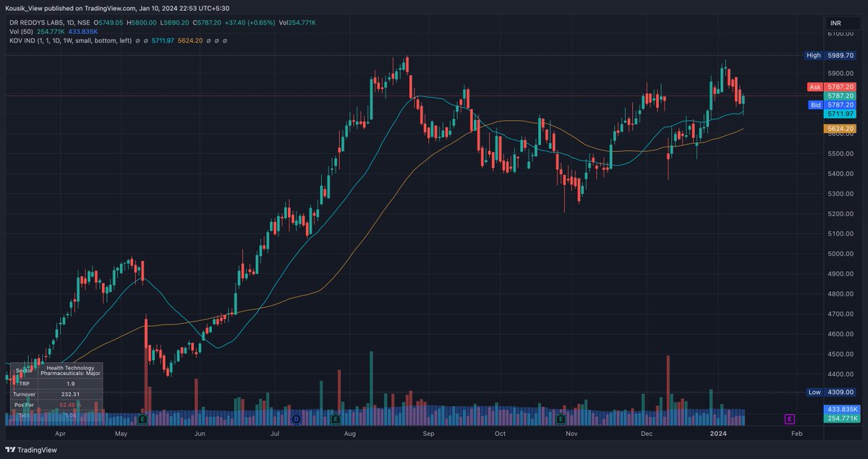Click the Aug label on time axis
This screenshot has width=868, height=459.
pos(350,434)
